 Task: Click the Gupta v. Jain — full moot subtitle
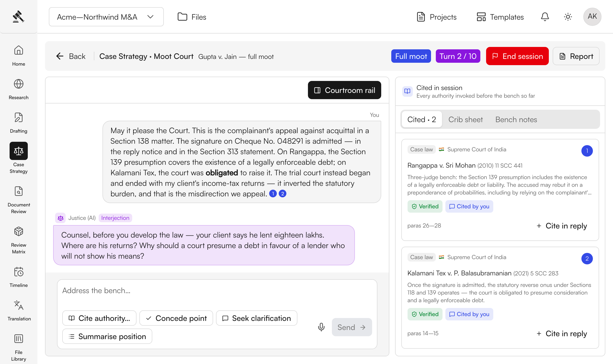pyautogui.click(x=236, y=57)
